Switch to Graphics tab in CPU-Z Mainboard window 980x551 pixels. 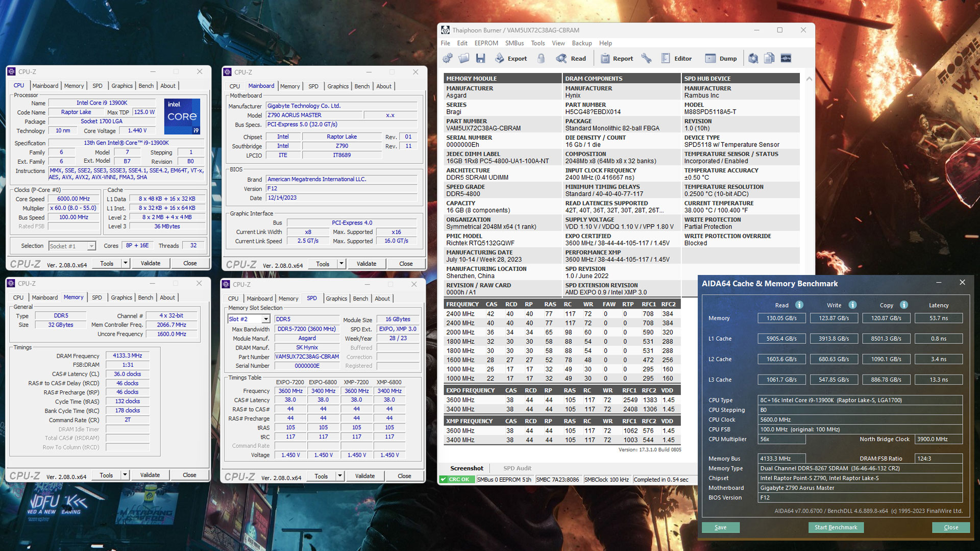click(x=338, y=86)
